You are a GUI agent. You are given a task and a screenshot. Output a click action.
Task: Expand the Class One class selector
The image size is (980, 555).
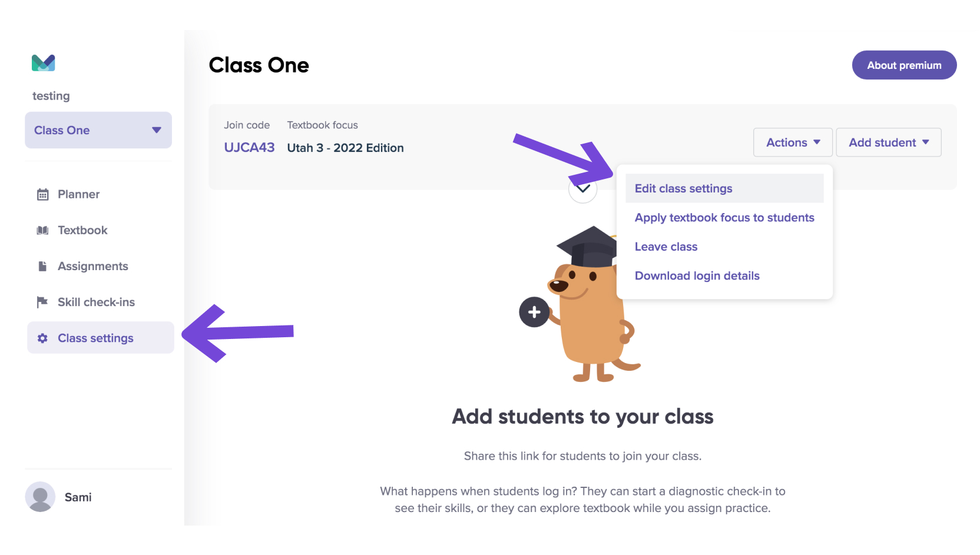[x=98, y=130]
